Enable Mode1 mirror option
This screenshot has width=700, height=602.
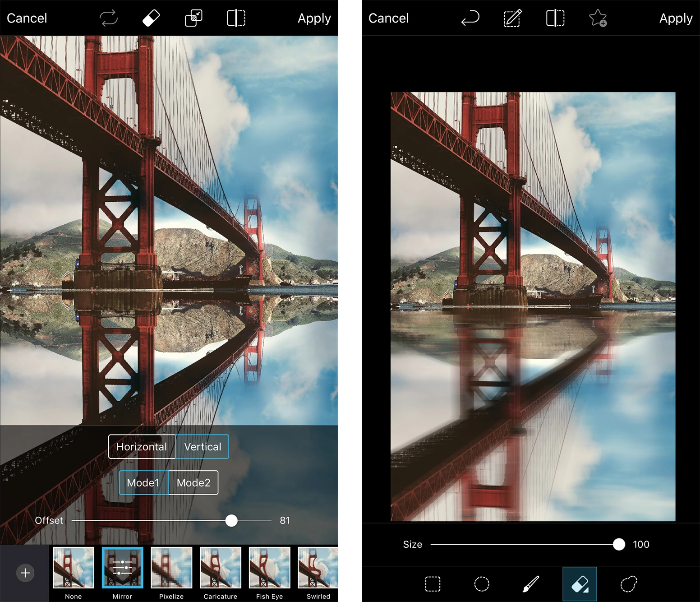click(143, 482)
